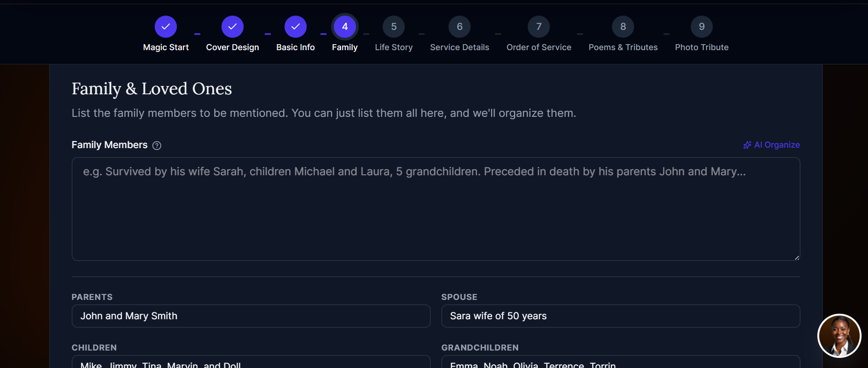
Task: Go to step 8 circle icon
Action: point(623,27)
